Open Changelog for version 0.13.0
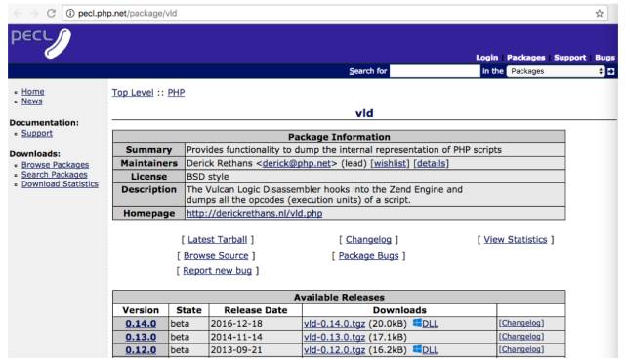Screen dimensions: 625x364 [x=521, y=336]
